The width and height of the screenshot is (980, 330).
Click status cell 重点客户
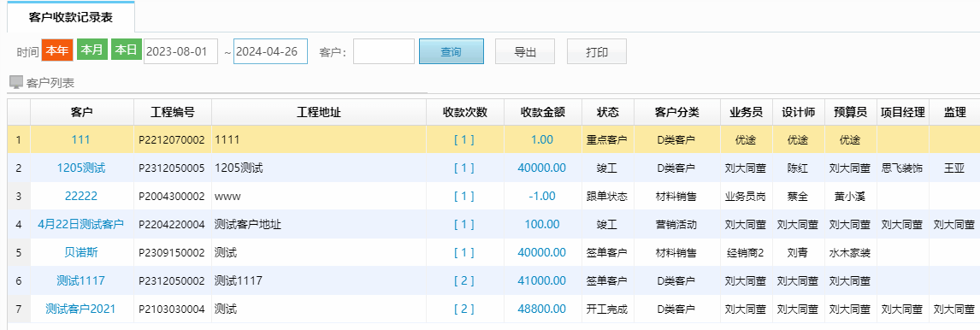[607, 140]
